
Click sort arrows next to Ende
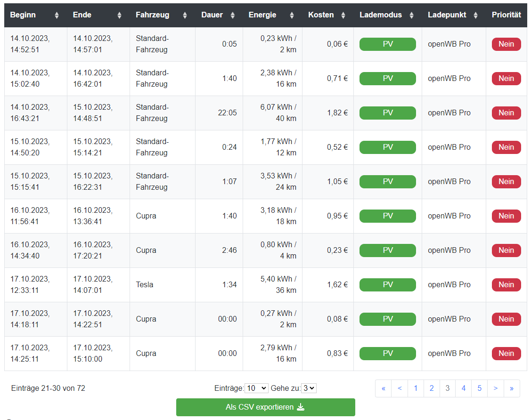(x=119, y=15)
